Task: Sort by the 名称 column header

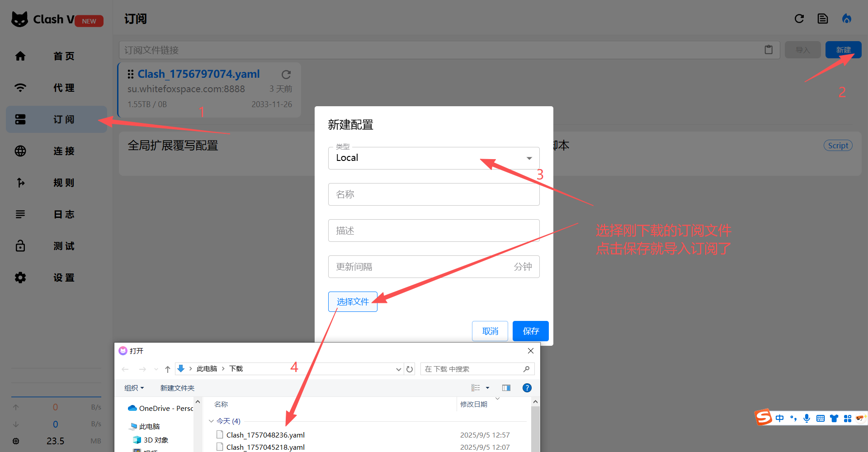Action: (x=221, y=404)
